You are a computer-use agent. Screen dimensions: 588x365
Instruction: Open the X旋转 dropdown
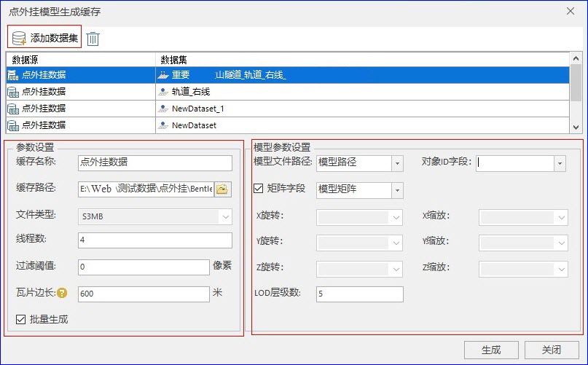coord(396,218)
